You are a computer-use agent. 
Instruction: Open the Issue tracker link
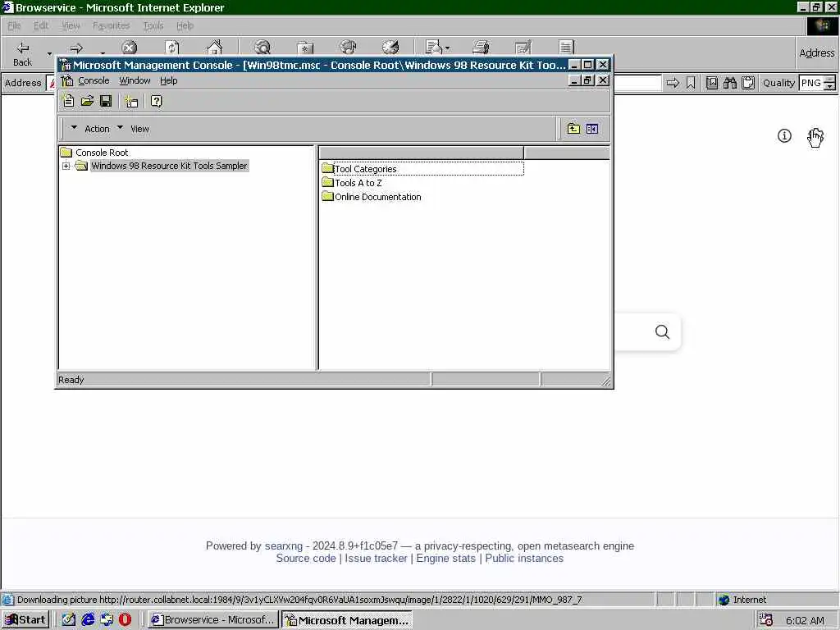click(376, 558)
